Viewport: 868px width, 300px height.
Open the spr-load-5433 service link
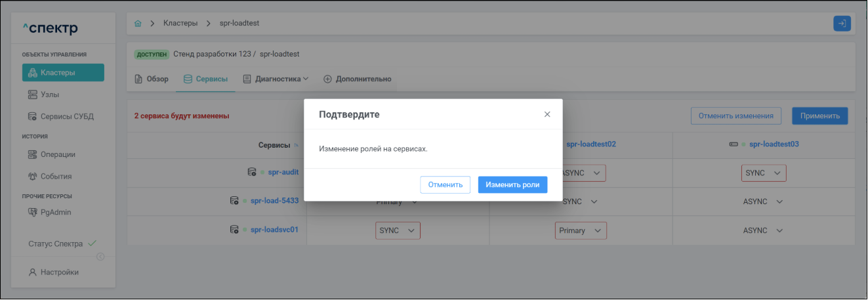point(274,201)
